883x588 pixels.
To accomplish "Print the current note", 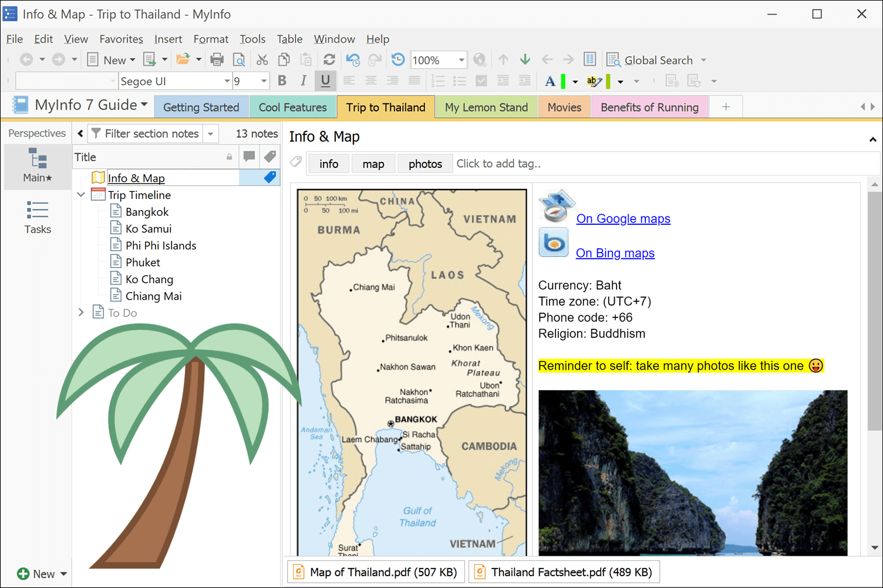I will click(217, 59).
